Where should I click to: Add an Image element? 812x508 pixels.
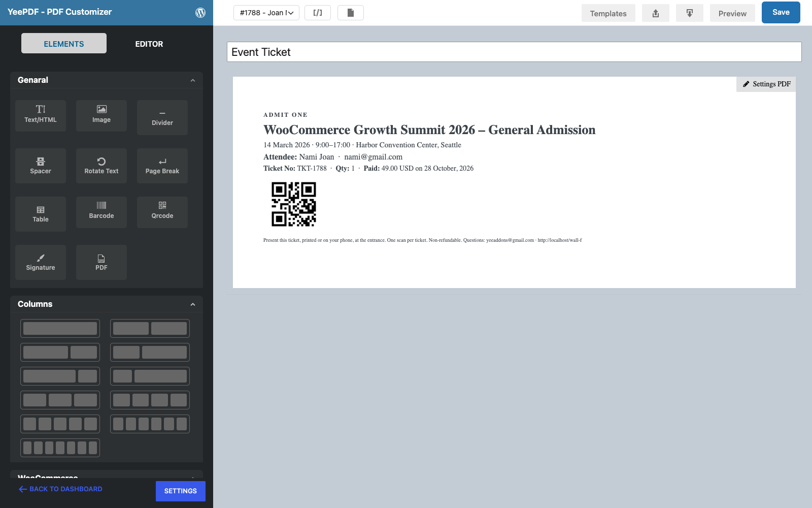(x=101, y=115)
